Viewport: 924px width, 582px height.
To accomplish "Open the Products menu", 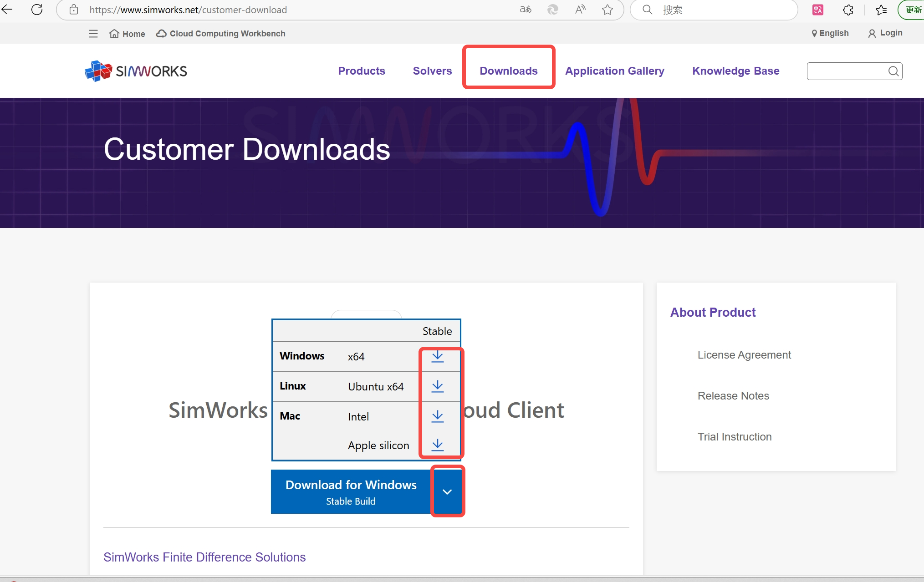I will [362, 71].
